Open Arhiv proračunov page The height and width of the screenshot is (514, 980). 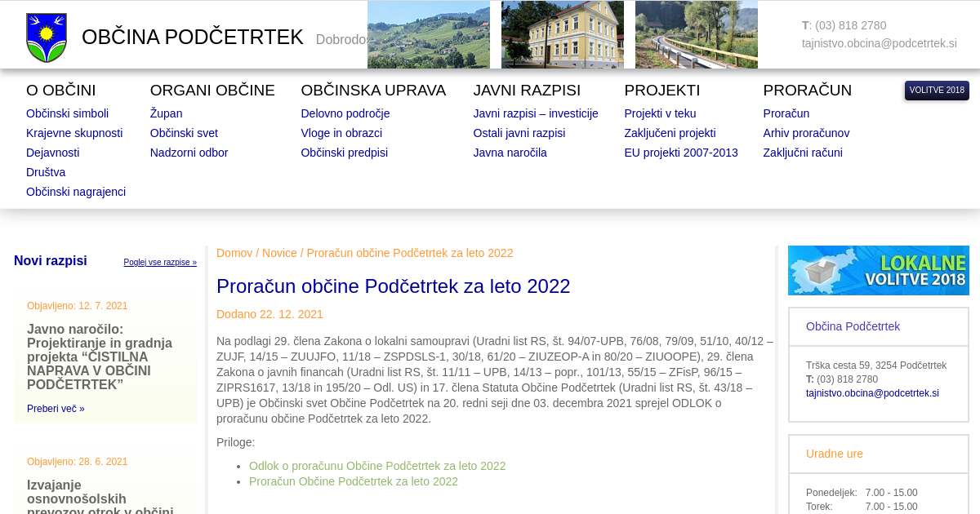point(806,133)
